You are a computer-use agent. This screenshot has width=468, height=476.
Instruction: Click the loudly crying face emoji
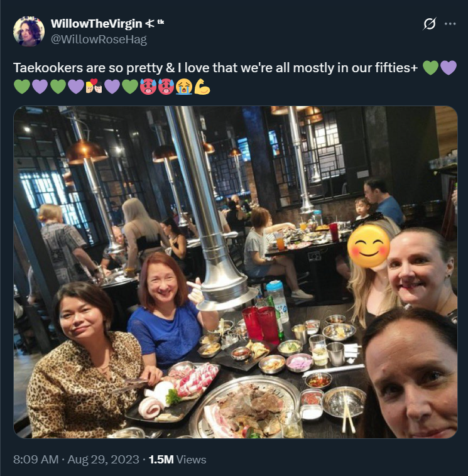pos(184,87)
